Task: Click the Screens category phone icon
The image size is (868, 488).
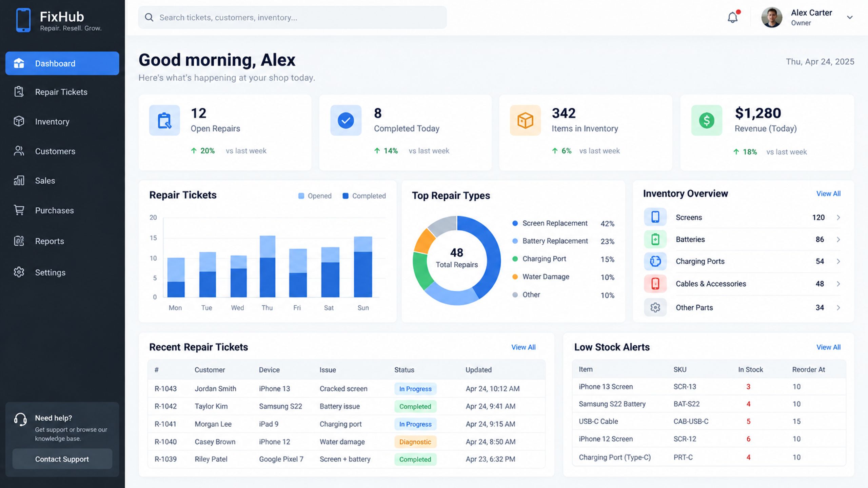Action: [655, 217]
